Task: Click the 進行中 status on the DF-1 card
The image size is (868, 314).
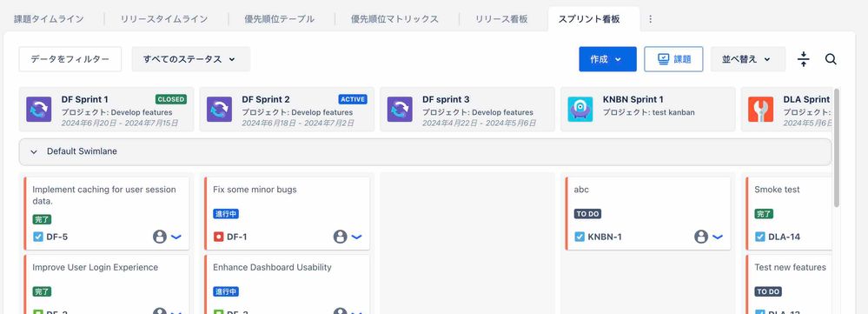Action: [x=226, y=214]
